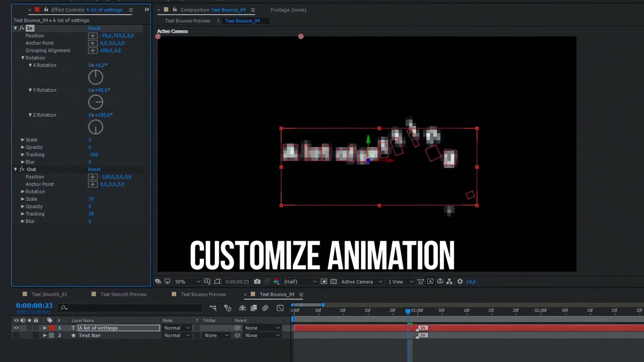Expand the Scale property under Out section
Viewport: 644px width, 362px height.
tap(22, 199)
